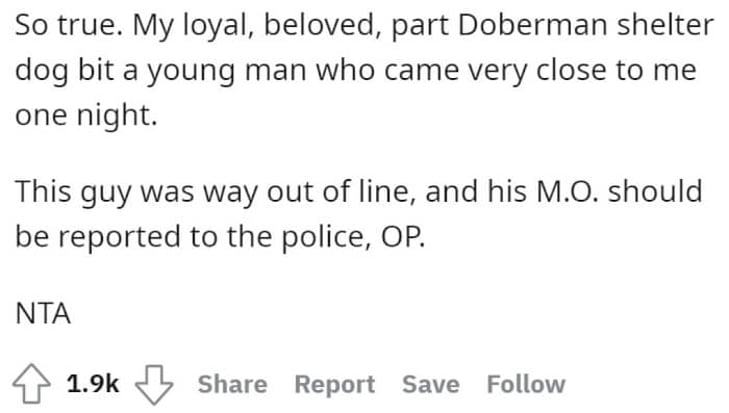Viewport: 729px width, 413px height.
Task: Click the word "police" in the comment
Action: click(x=327, y=239)
